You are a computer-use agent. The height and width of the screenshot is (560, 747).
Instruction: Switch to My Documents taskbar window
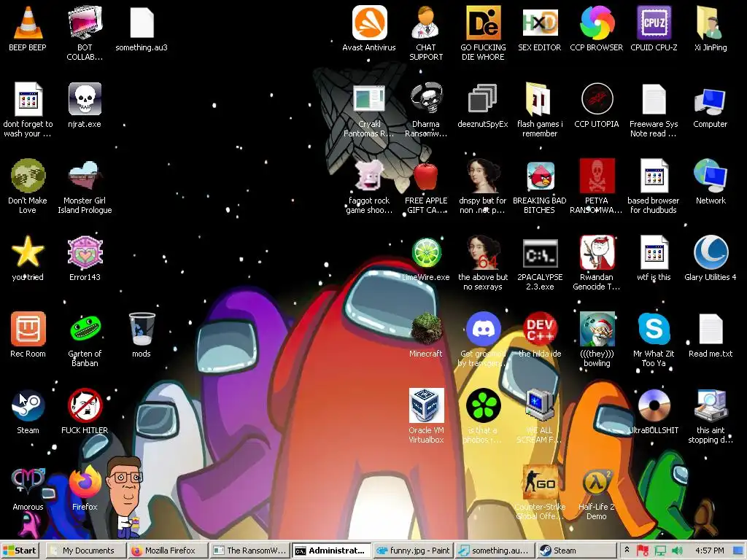tap(88, 551)
